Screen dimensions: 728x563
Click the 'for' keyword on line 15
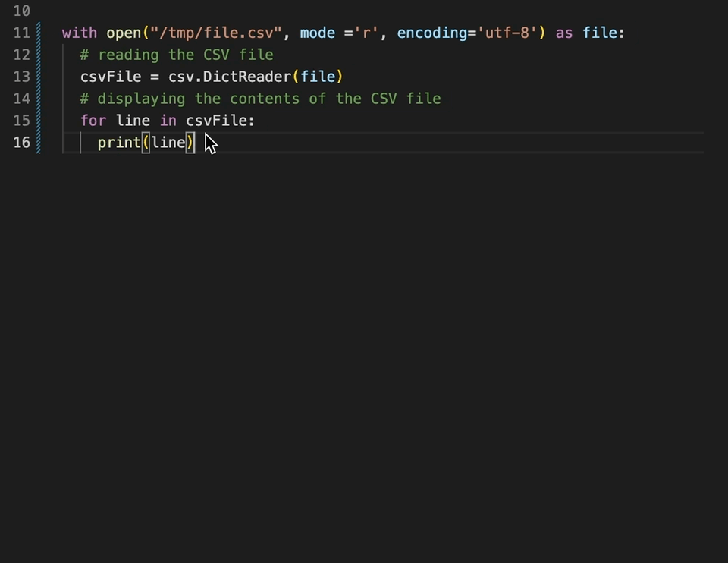click(93, 121)
